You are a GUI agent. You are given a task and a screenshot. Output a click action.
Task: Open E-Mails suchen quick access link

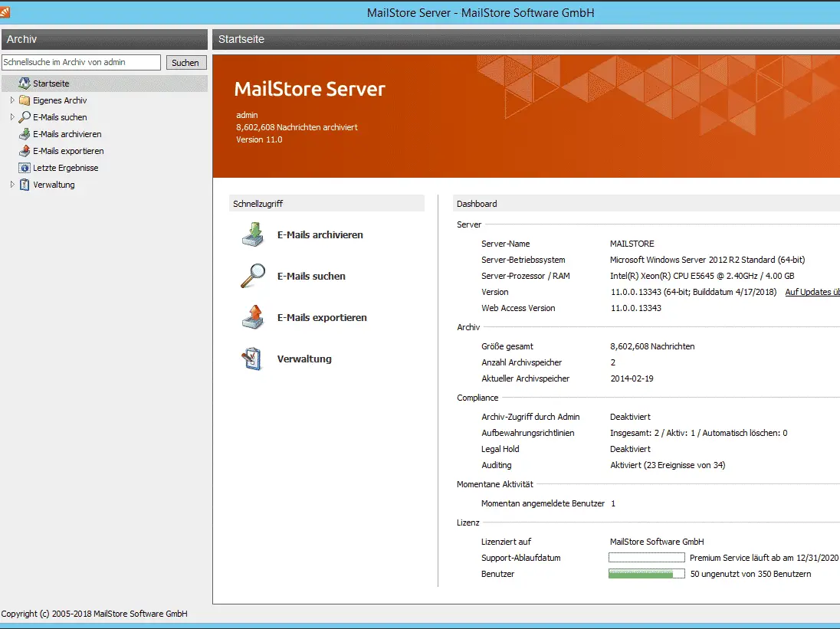click(311, 276)
